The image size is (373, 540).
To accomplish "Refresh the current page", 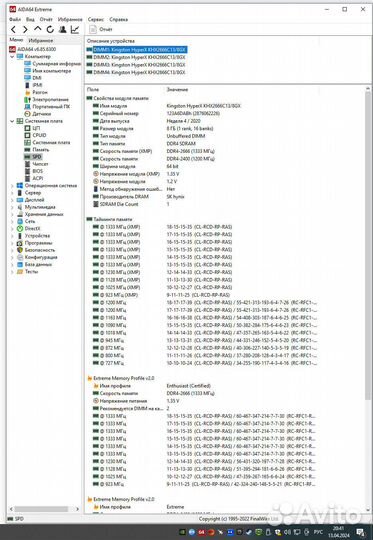I will tap(50, 30).
